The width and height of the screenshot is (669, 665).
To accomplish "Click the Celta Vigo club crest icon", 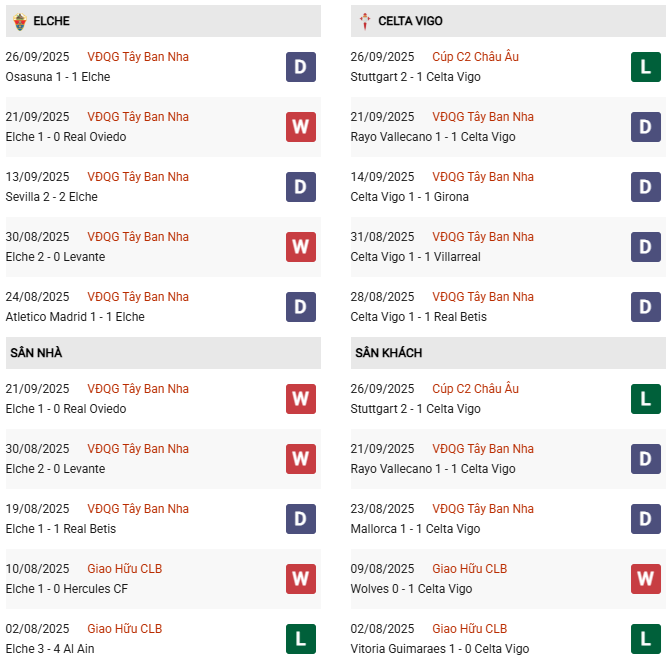I will [364, 21].
